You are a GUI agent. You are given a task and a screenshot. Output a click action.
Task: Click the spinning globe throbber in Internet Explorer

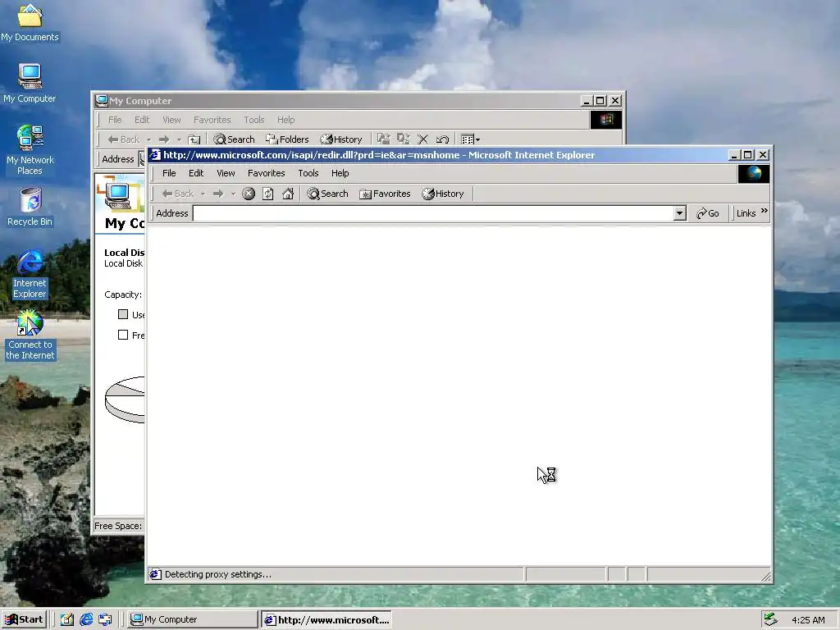754,174
